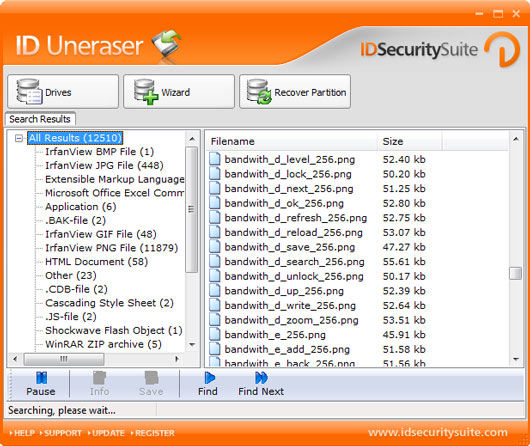This screenshot has height=446, width=530.
Task: Select Other (23) category
Action: tap(71, 275)
